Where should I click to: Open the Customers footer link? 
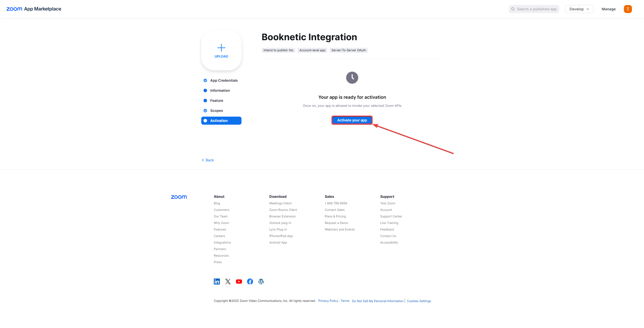pos(221,210)
